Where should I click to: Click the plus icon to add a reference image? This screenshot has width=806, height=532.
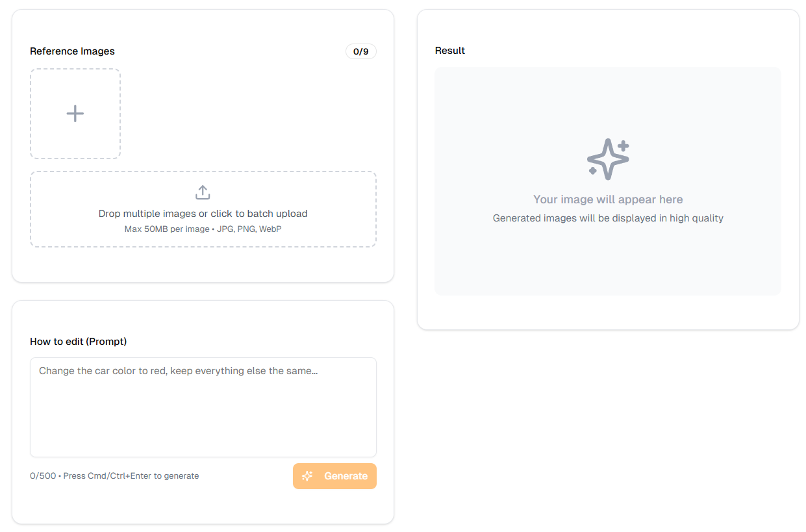pos(75,114)
